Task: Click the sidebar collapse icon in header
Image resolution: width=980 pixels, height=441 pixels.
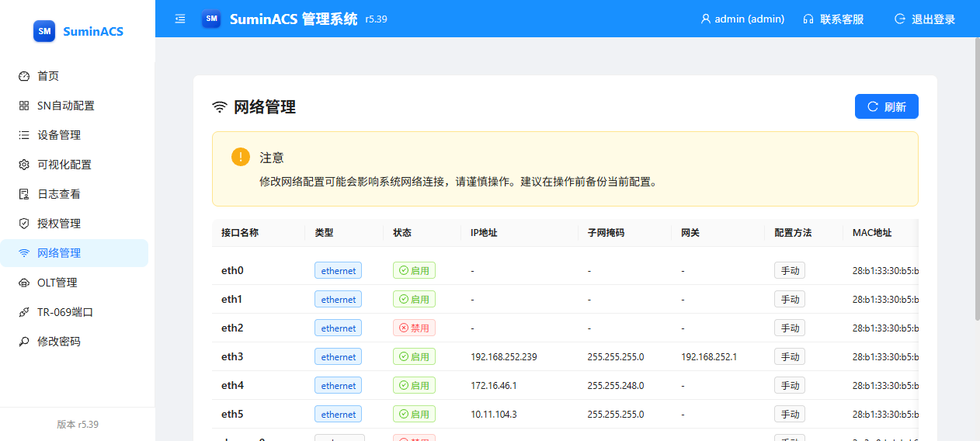Action: pyautogui.click(x=180, y=19)
